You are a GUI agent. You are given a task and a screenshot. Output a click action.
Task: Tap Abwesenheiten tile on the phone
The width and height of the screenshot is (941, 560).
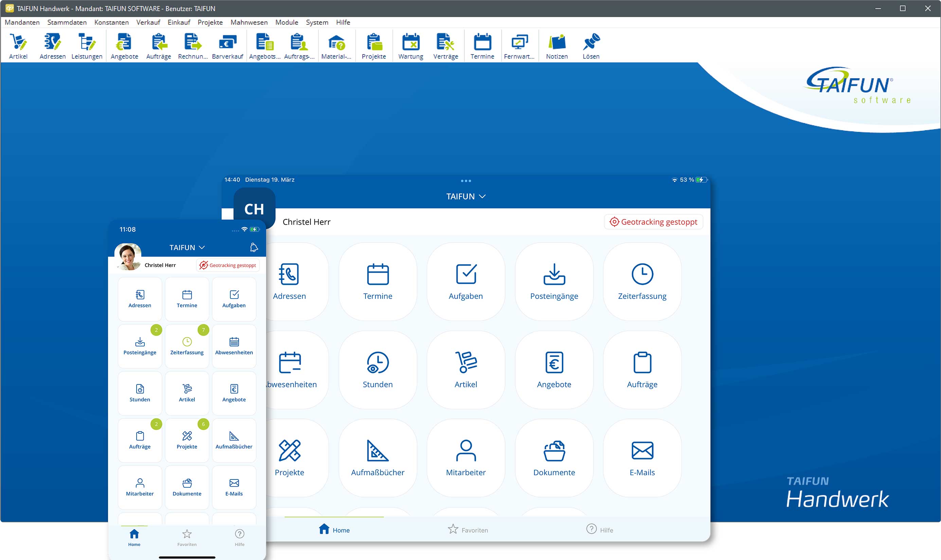(x=234, y=346)
